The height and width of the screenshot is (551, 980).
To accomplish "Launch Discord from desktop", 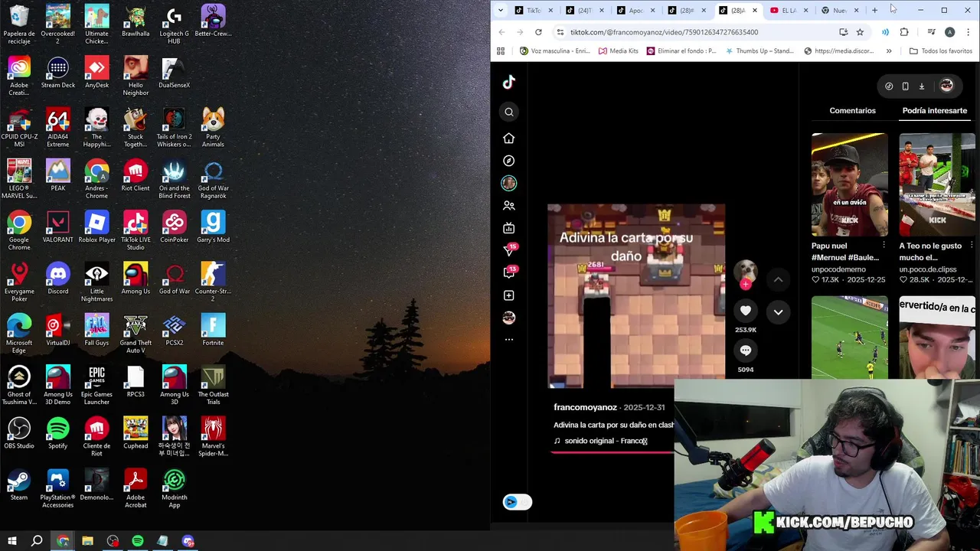I will 57,279.
